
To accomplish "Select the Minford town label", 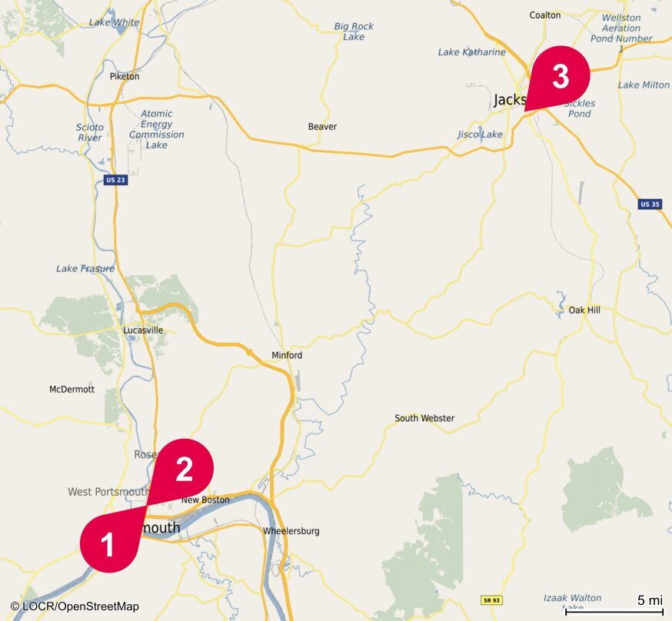I will click(x=287, y=355).
